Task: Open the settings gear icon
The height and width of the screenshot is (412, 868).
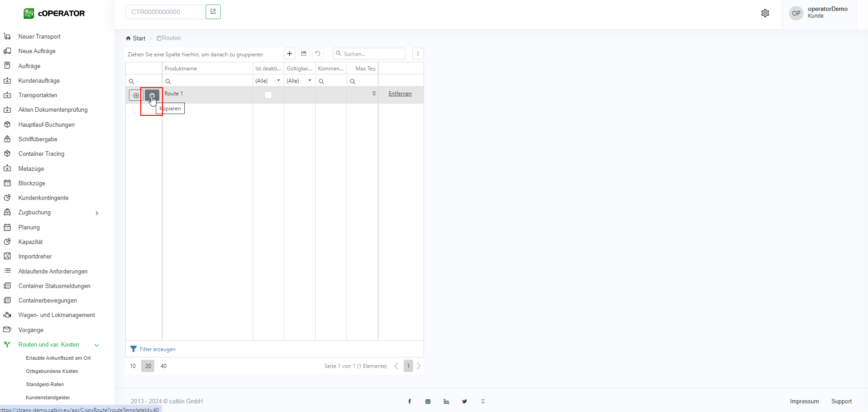Action: (765, 13)
